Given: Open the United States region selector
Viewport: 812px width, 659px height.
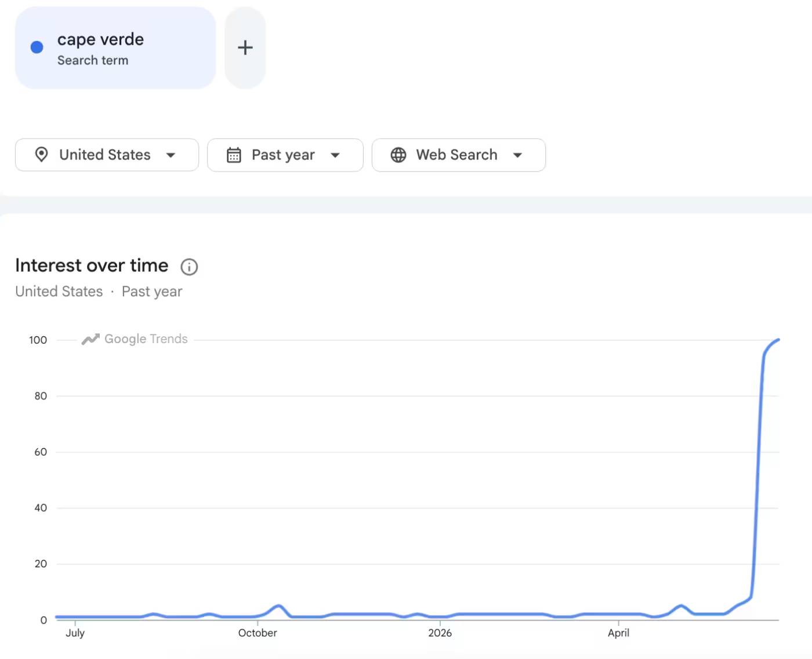Looking at the screenshot, I should (107, 155).
